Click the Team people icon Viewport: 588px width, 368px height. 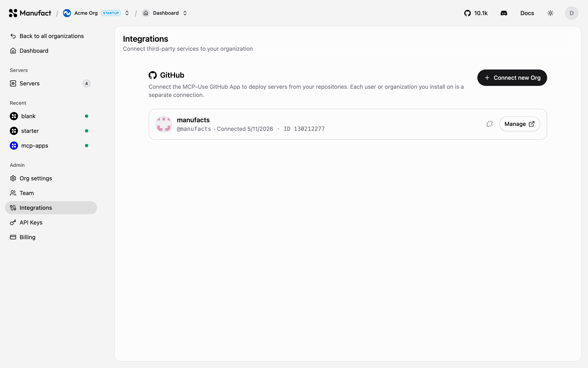13,193
